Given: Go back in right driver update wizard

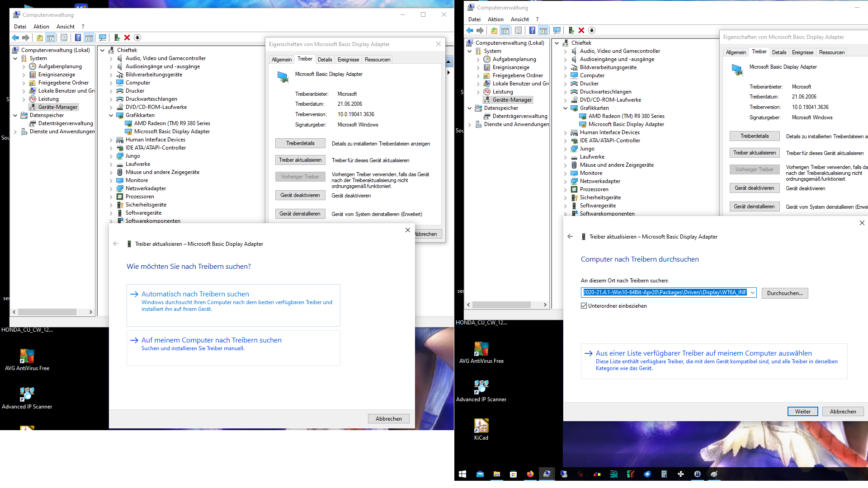Looking at the screenshot, I should coord(570,236).
